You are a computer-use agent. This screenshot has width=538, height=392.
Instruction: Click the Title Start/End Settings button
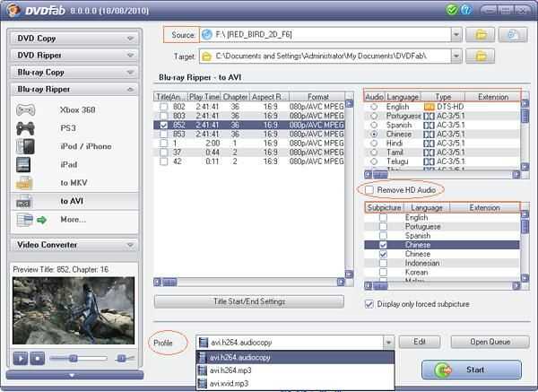click(x=249, y=301)
